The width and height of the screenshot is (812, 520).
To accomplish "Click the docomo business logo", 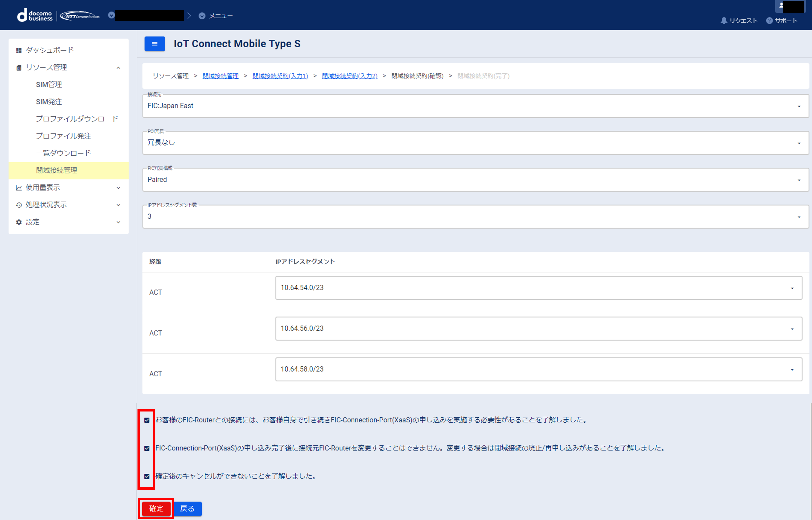I will tap(35, 16).
